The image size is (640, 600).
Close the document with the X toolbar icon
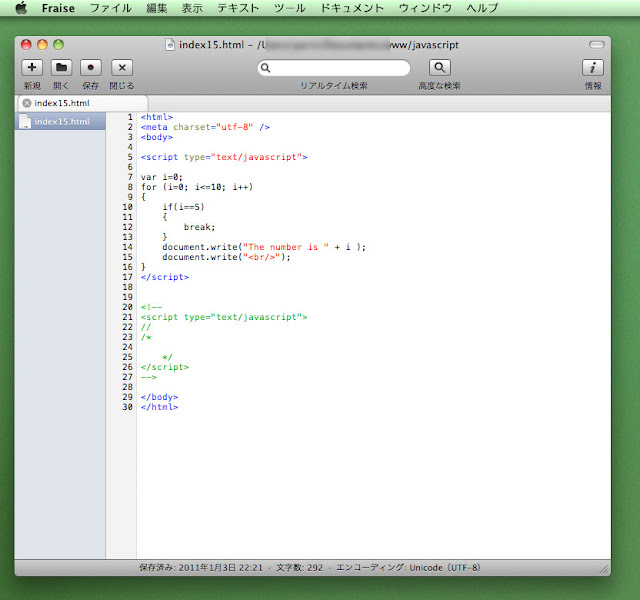[x=122, y=67]
